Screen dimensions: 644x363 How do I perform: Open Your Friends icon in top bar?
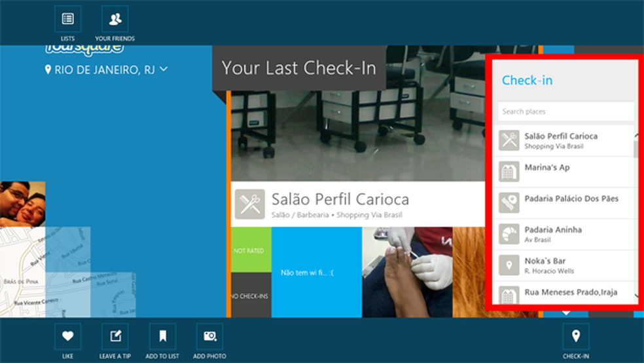pyautogui.click(x=115, y=19)
